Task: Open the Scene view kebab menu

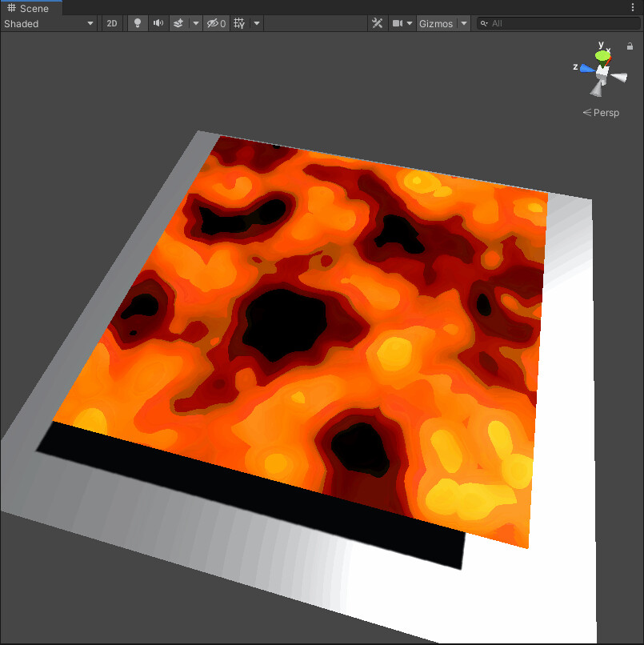Action: (x=634, y=7)
